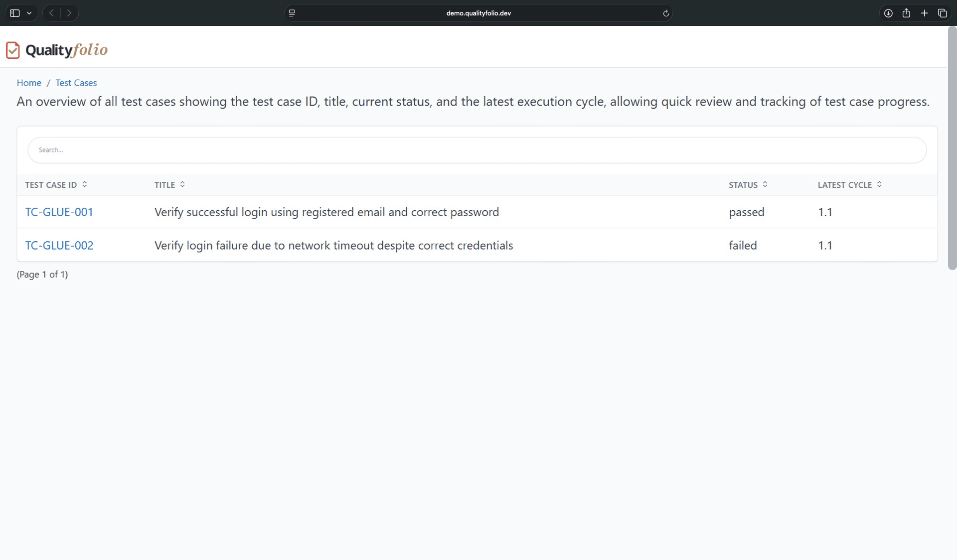Reload the page with refresh icon
Screen dimensions: 957x560
click(666, 13)
